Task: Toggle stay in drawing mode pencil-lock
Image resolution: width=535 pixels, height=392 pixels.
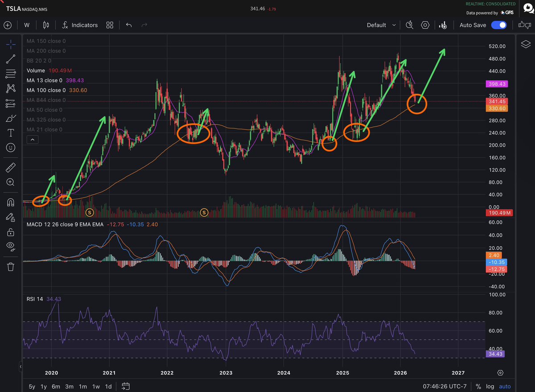Action: [11, 217]
